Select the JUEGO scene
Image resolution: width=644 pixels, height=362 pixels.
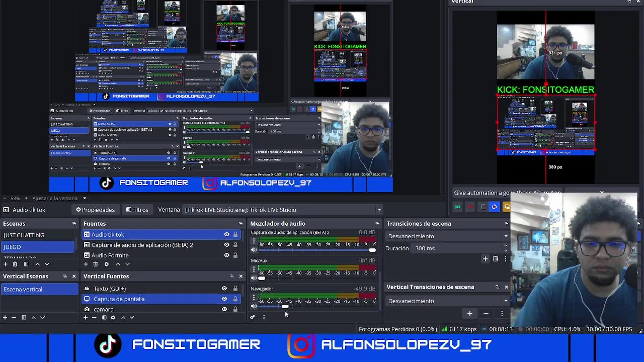coord(38,247)
